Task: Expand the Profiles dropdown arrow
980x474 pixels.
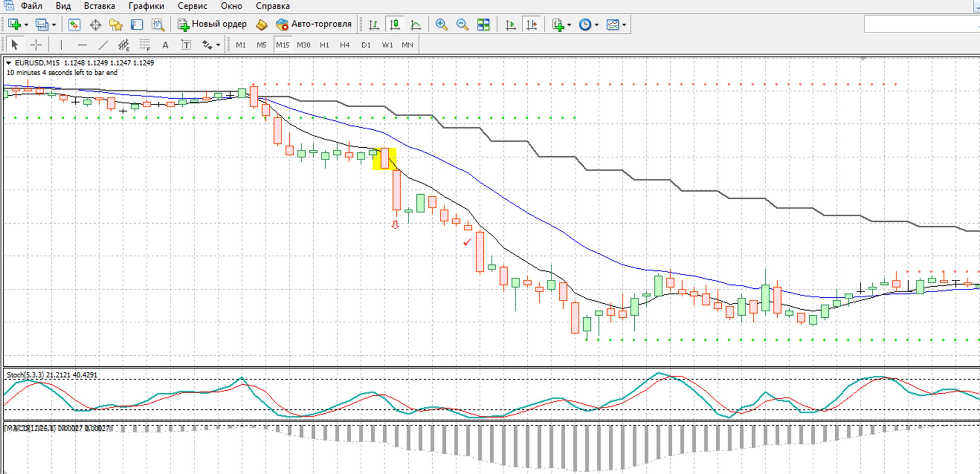Action: pos(54,25)
